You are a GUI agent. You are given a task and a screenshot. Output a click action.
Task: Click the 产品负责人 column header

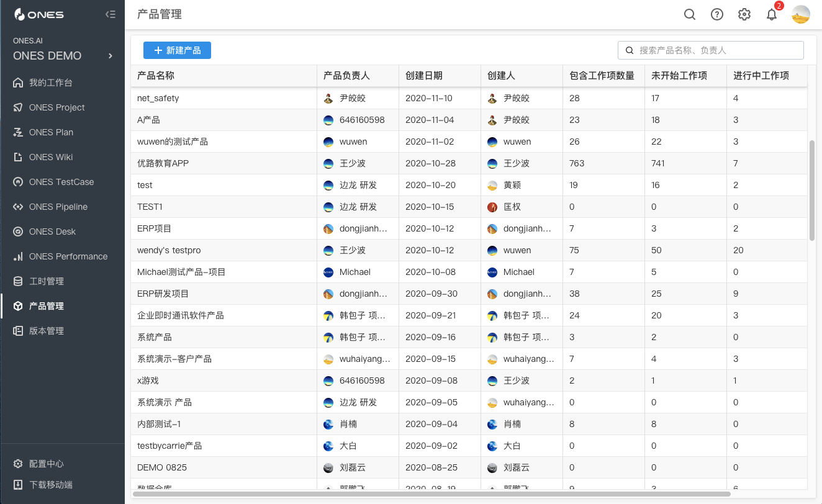(x=346, y=76)
